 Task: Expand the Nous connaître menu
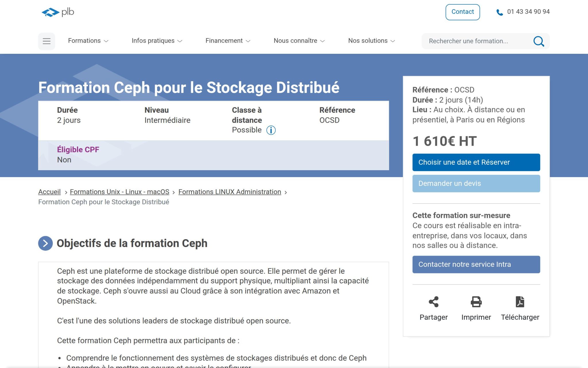[x=299, y=41]
